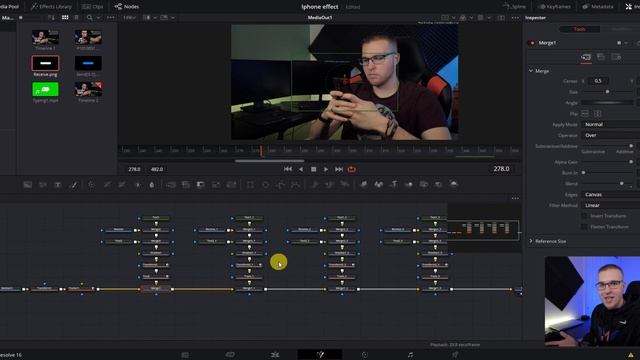Add a Matte Control node from the toolbar
The width and height of the screenshot is (640, 360).
[201, 185]
